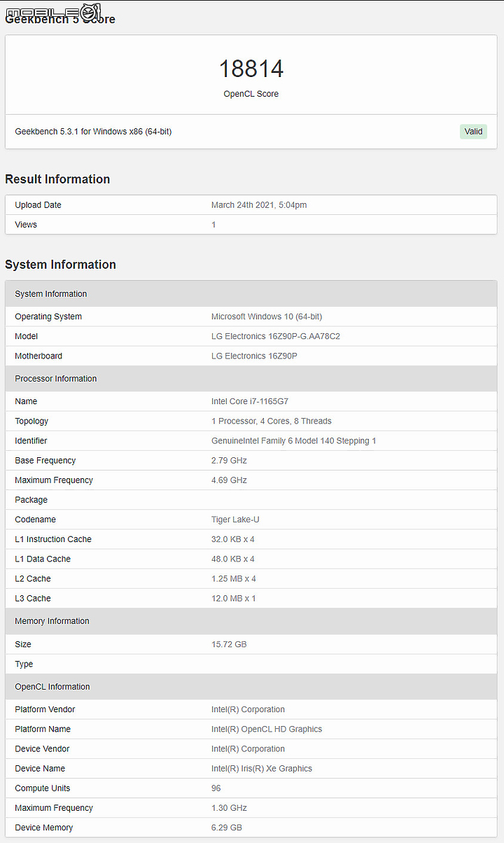Screen dimensions: 504x843
Task: Select the Geekbench 5.3.1 version text
Action: pos(93,132)
